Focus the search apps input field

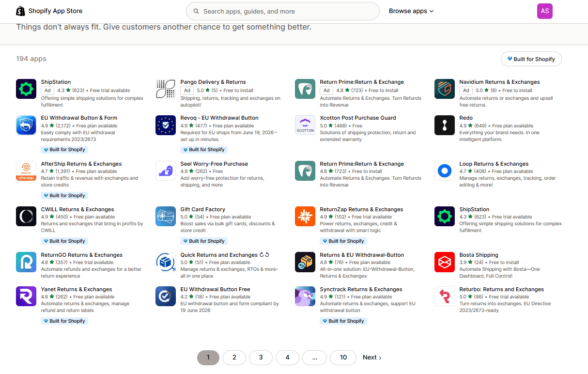[x=283, y=11]
